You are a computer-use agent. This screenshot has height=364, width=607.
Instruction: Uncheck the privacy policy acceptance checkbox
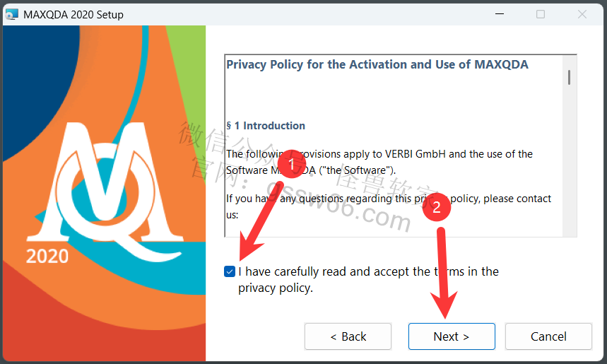pyautogui.click(x=230, y=271)
